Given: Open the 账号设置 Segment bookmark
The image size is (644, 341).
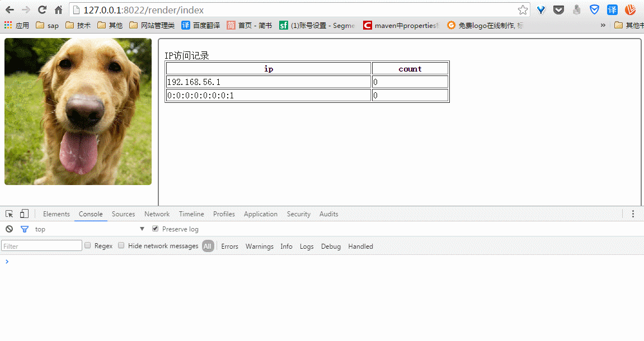Looking at the screenshot, I should pyautogui.click(x=317, y=26).
